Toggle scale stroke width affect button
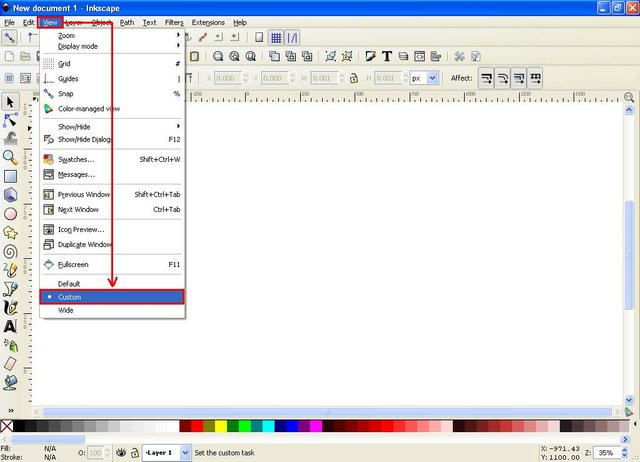Screen dimensions: 640x462 pyautogui.click(x=487, y=78)
